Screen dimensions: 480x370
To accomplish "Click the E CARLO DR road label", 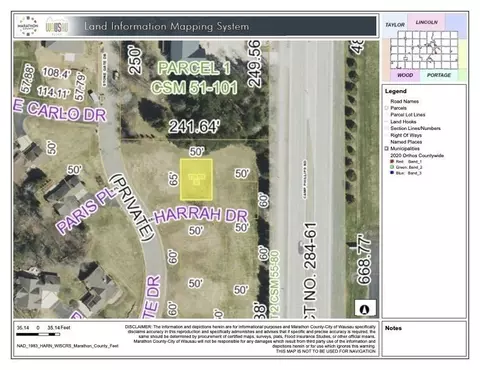I will pos(60,111).
